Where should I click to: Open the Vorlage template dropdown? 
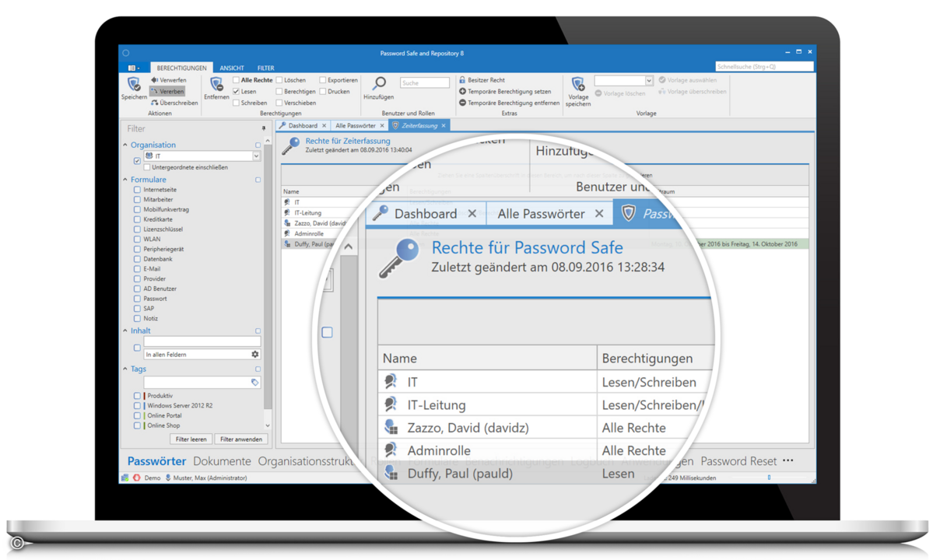tap(648, 80)
